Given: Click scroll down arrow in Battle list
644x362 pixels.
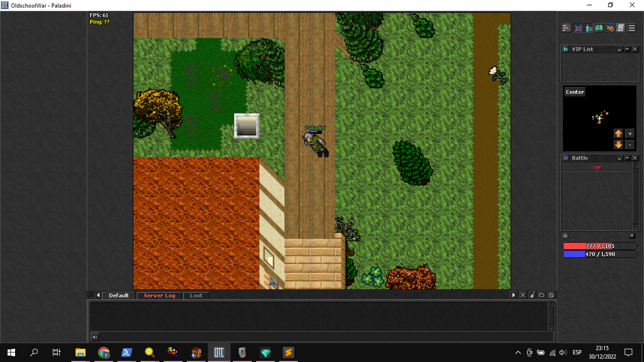Looking at the screenshot, I should tap(635, 228).
